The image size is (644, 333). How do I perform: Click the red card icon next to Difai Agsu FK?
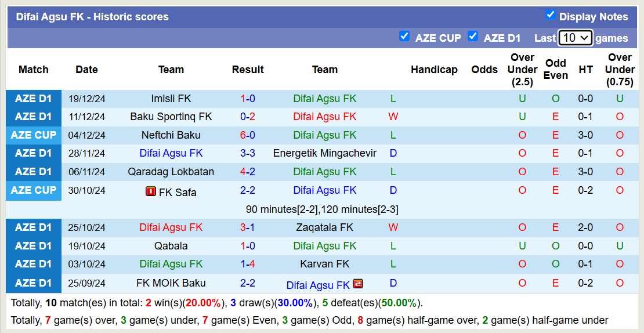(358, 284)
